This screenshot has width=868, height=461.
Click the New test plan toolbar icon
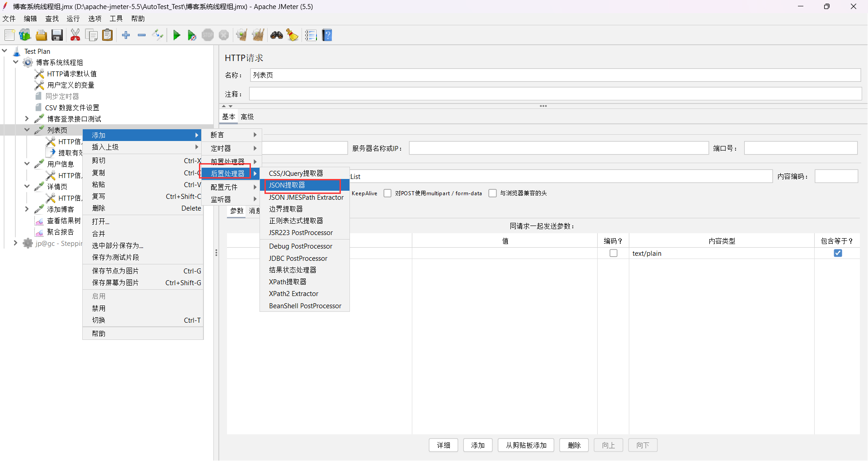(9, 35)
